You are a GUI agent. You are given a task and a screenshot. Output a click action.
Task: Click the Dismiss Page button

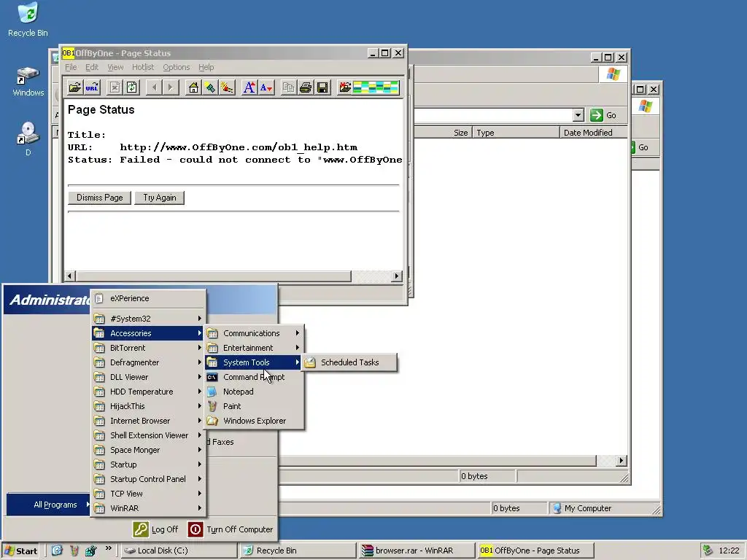coord(99,198)
